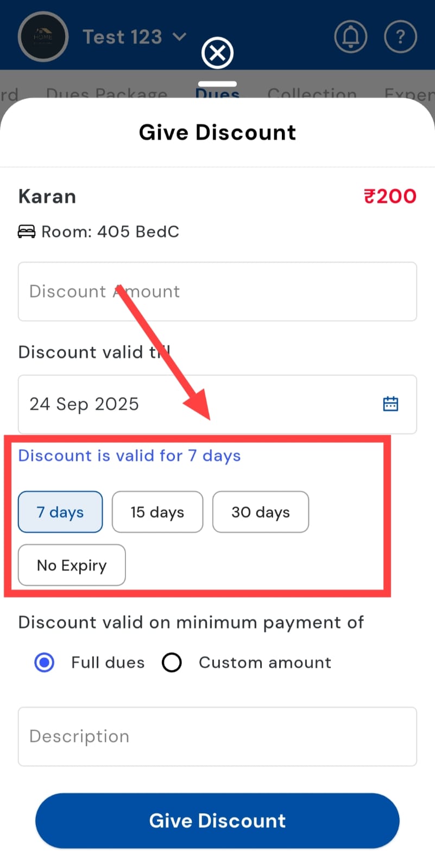
Task: Tap the bed icon beside Room 405
Action: click(26, 232)
